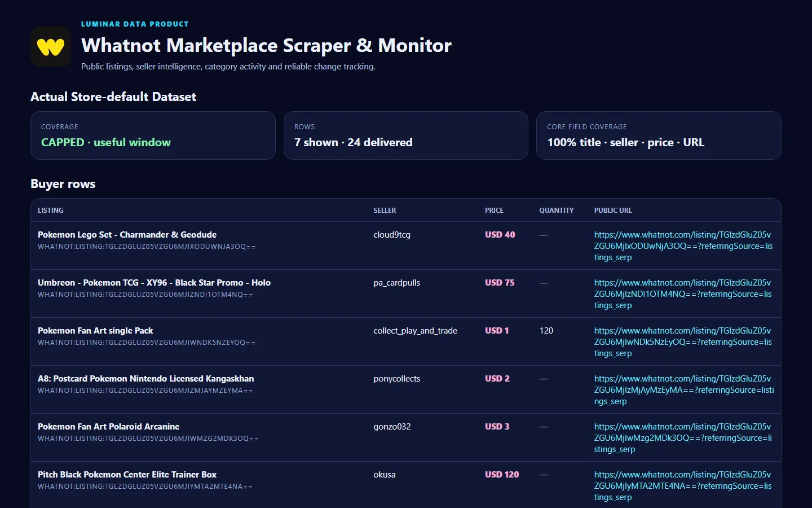Select the Pokemon Fan Art single Pack title

[x=95, y=331]
